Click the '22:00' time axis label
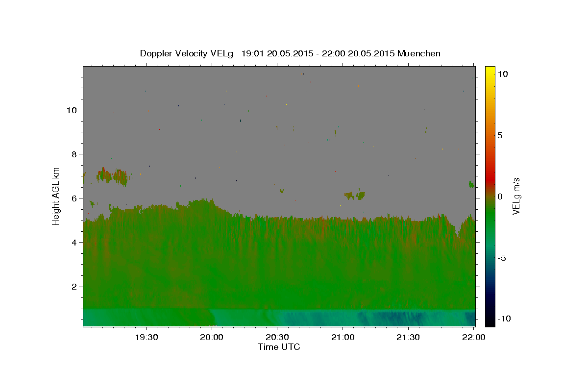Screen dimensions: 588x392 (x=474, y=337)
